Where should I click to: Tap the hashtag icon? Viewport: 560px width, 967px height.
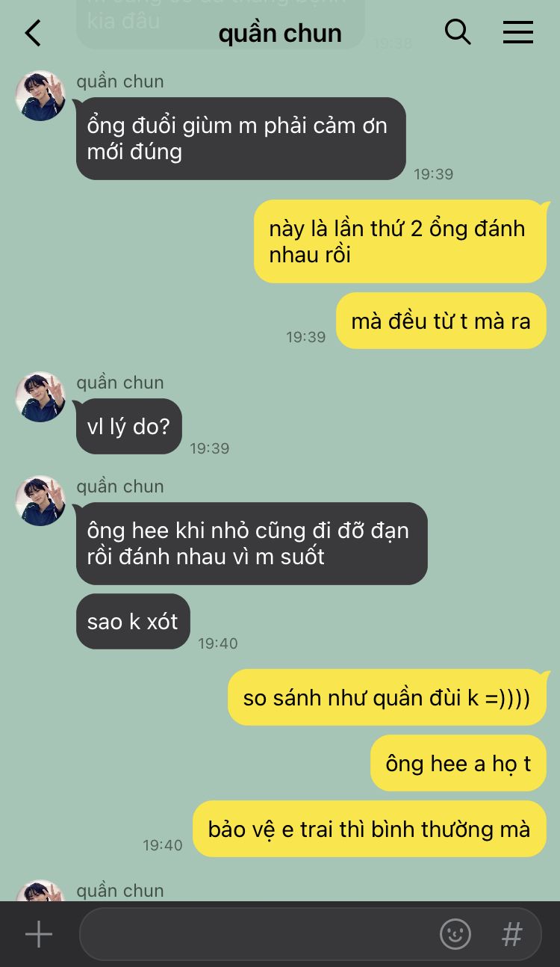click(x=511, y=934)
